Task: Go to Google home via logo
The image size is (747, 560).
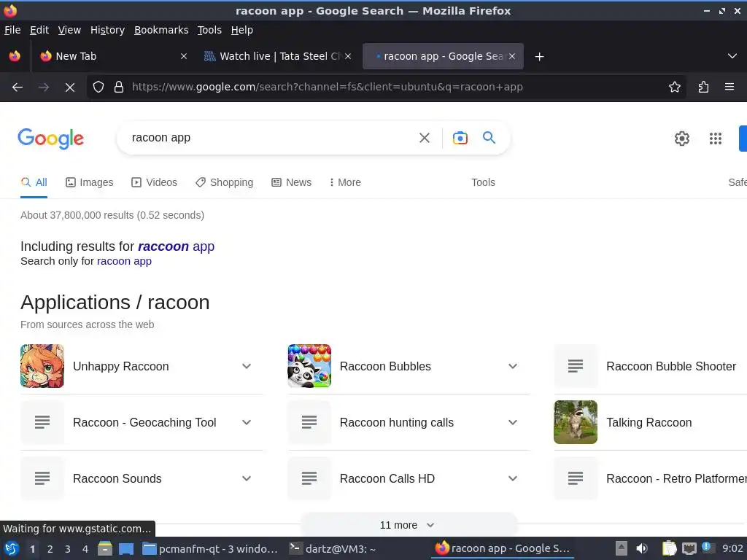Action: tap(51, 139)
